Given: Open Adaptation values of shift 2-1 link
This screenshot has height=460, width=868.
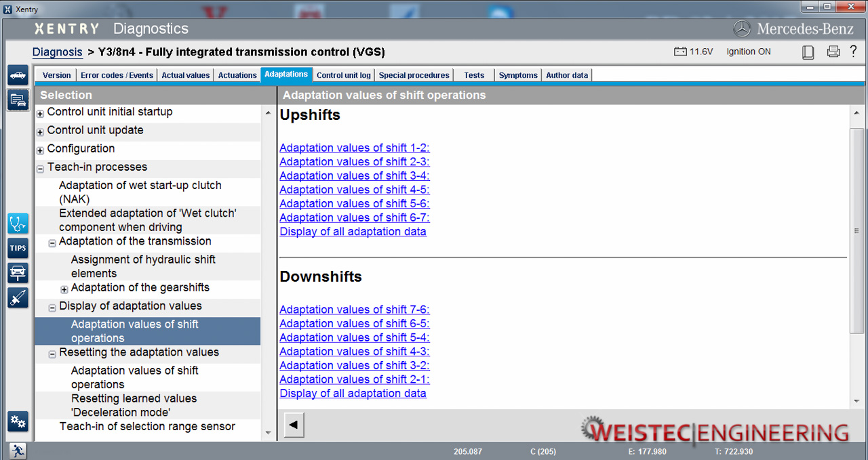Looking at the screenshot, I should click(x=355, y=379).
